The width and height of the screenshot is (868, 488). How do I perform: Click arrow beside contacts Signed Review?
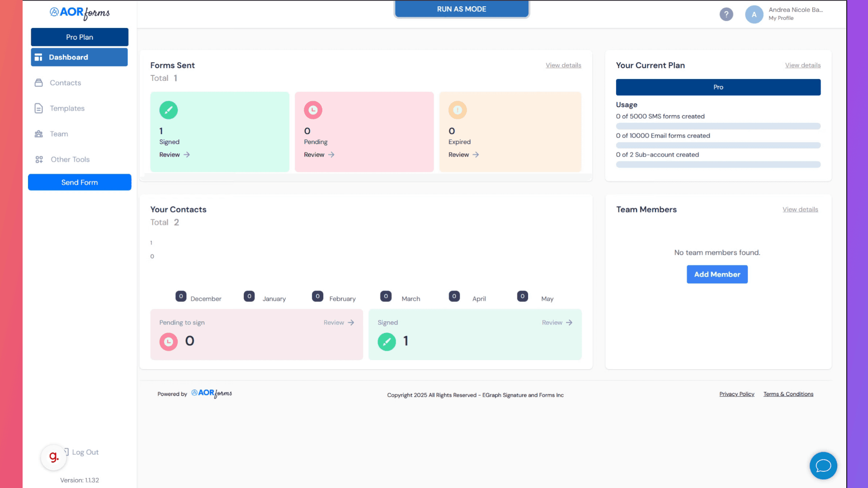click(x=569, y=323)
